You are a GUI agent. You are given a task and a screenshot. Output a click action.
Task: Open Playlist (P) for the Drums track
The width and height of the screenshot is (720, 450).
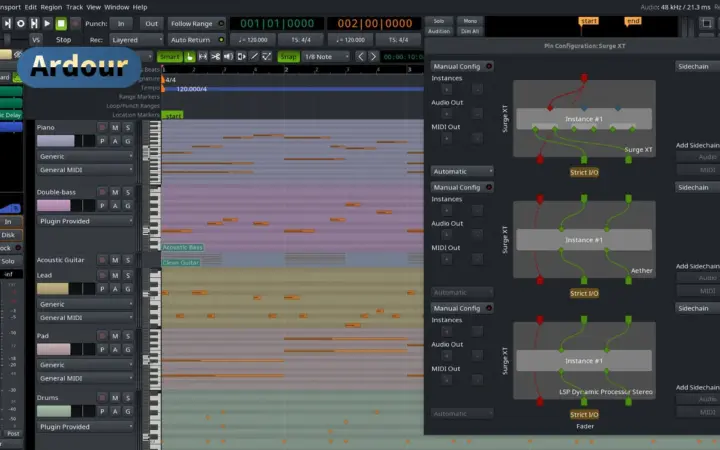coord(102,411)
